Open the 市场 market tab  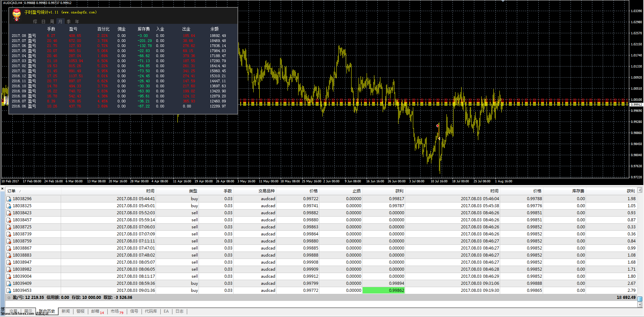pyautogui.click(x=117, y=311)
